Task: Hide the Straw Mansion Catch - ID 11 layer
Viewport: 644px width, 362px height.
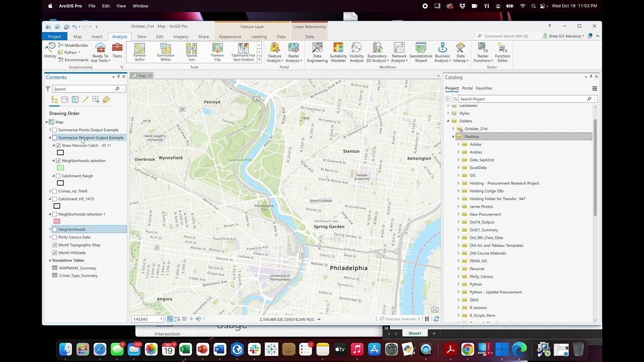Action: (58, 145)
